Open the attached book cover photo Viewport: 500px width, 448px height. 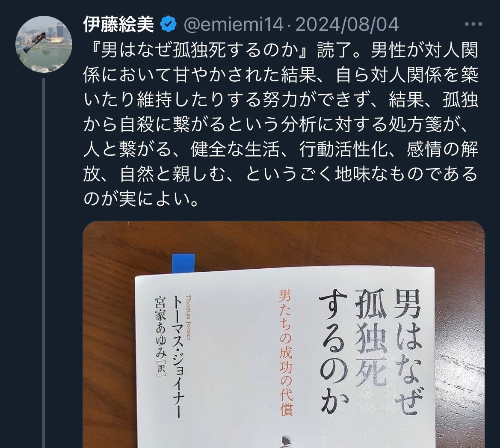pyautogui.click(x=284, y=335)
